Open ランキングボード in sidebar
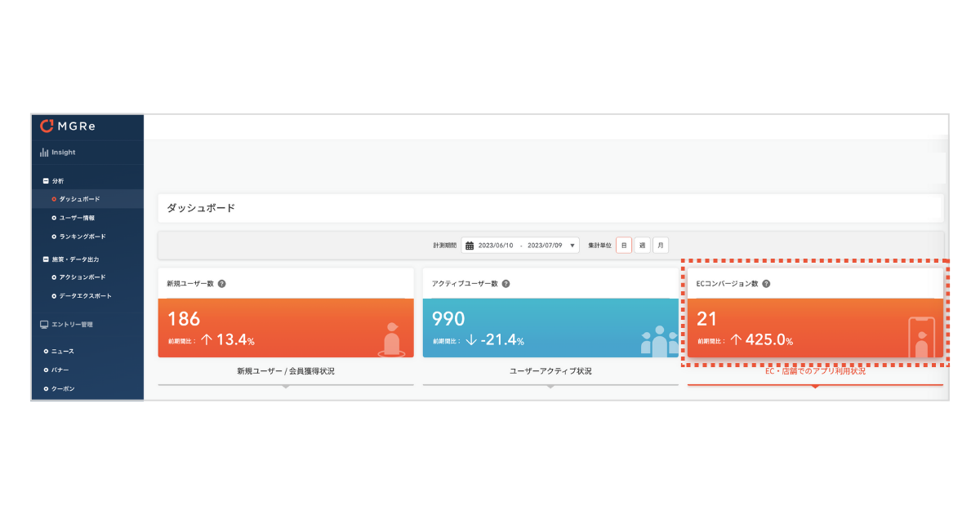Viewport: 980px width, 514px height. tap(82, 237)
